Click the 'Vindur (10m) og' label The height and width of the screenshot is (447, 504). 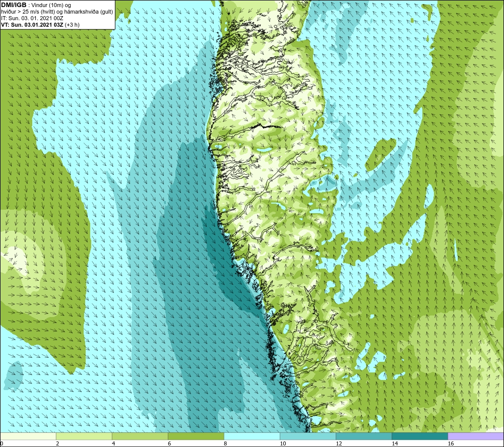51,6
